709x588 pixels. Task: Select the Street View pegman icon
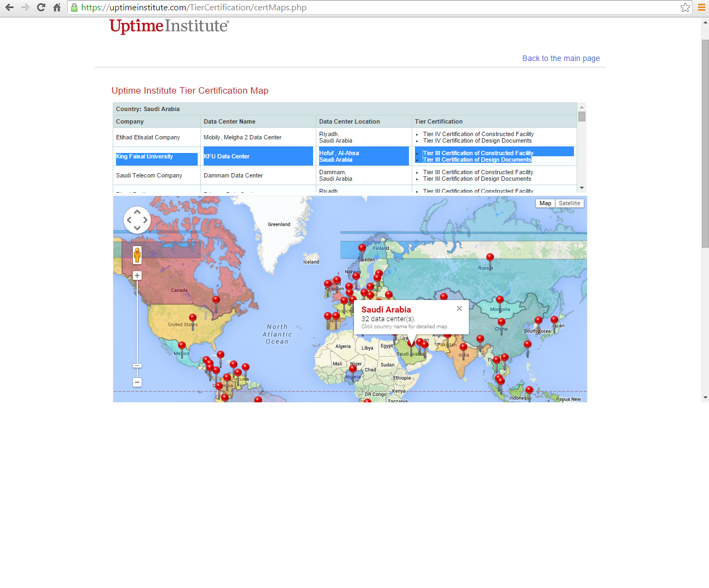point(137,254)
